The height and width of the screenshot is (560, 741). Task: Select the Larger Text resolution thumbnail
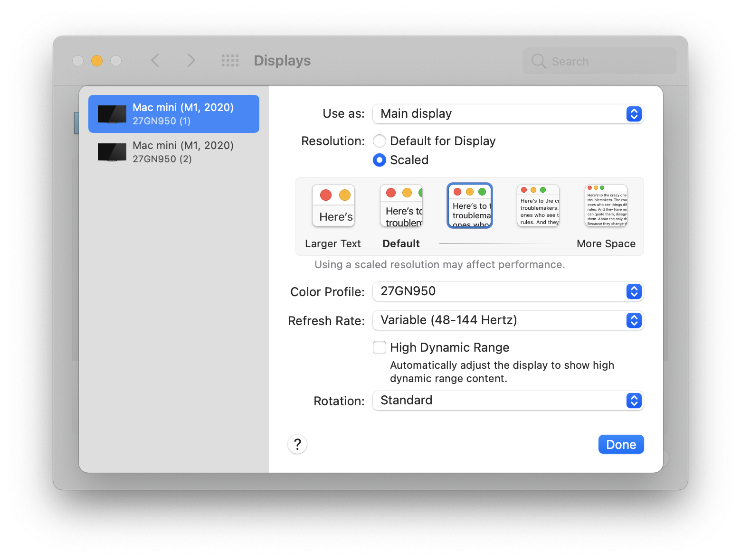pos(333,205)
